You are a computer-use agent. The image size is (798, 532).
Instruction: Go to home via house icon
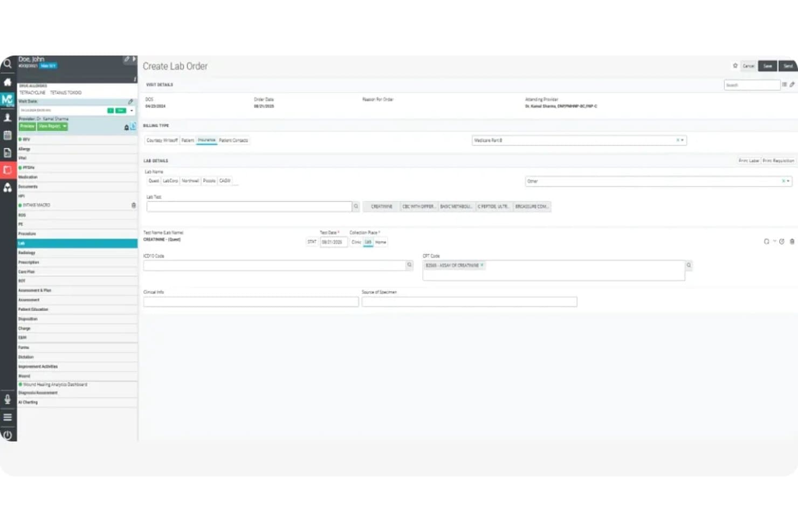click(x=8, y=82)
